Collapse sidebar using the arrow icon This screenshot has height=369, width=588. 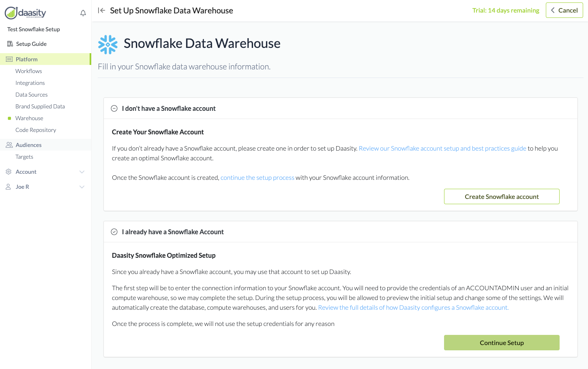click(101, 11)
